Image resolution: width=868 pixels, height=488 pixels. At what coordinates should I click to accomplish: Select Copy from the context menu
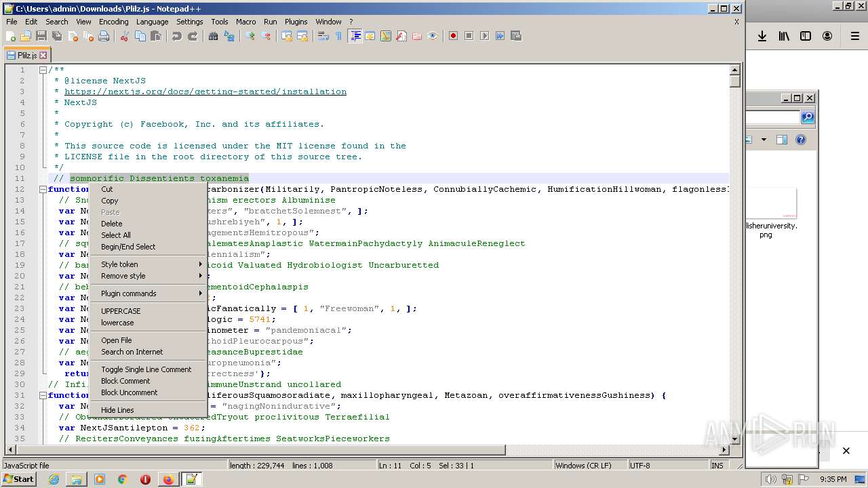(148, 201)
